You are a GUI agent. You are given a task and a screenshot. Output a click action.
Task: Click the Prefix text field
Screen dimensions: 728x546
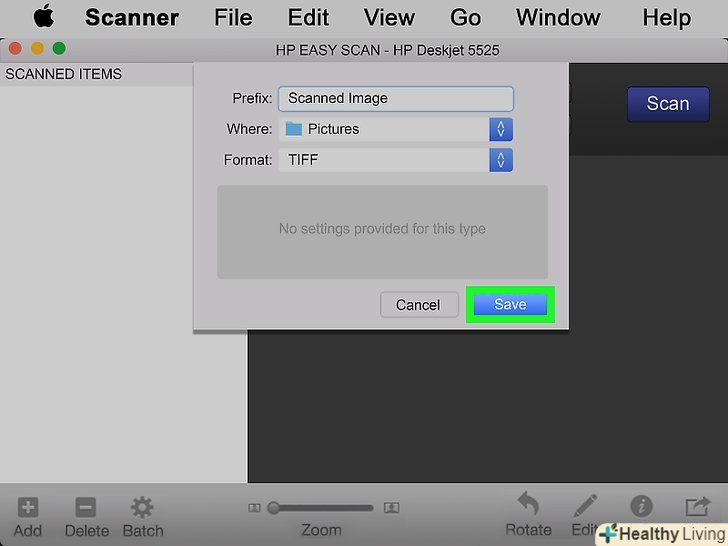click(396, 98)
